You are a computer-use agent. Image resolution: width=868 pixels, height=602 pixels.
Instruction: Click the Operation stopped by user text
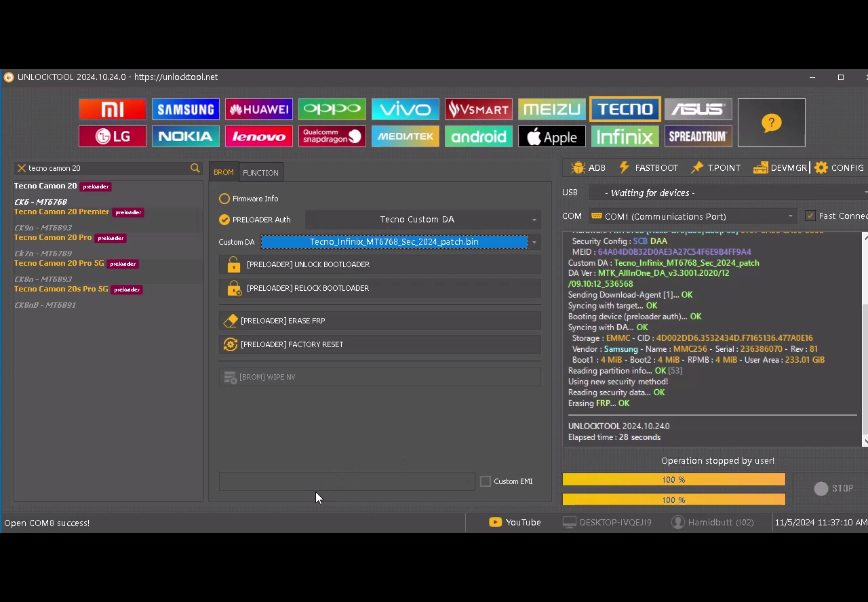(717, 460)
